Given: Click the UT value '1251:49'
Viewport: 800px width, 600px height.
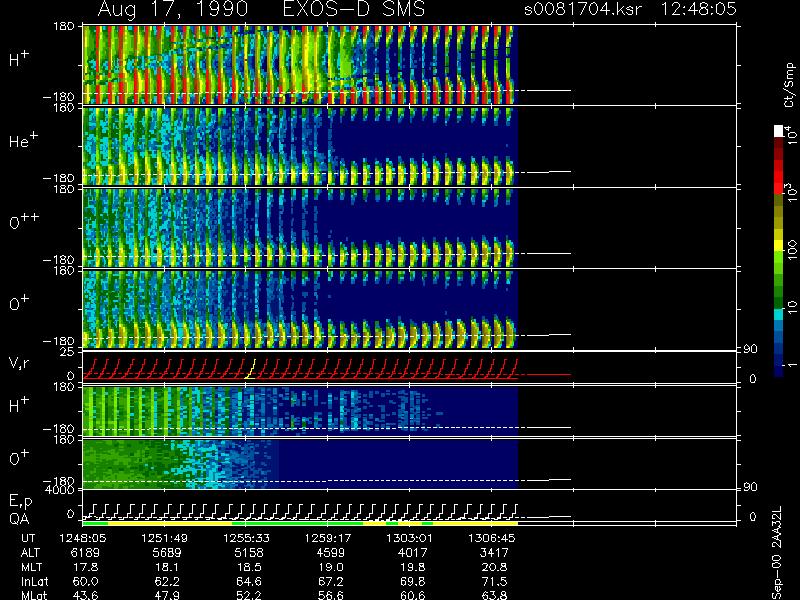Looking at the screenshot, I should [x=164, y=538].
